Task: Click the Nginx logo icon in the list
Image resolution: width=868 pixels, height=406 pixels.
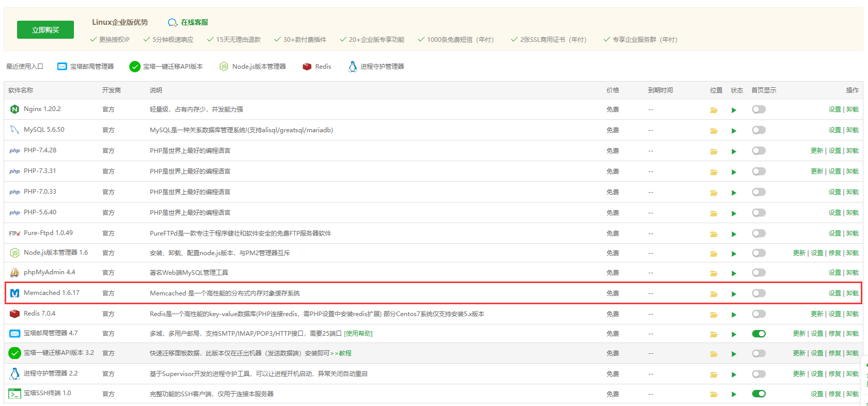Action: coord(14,109)
